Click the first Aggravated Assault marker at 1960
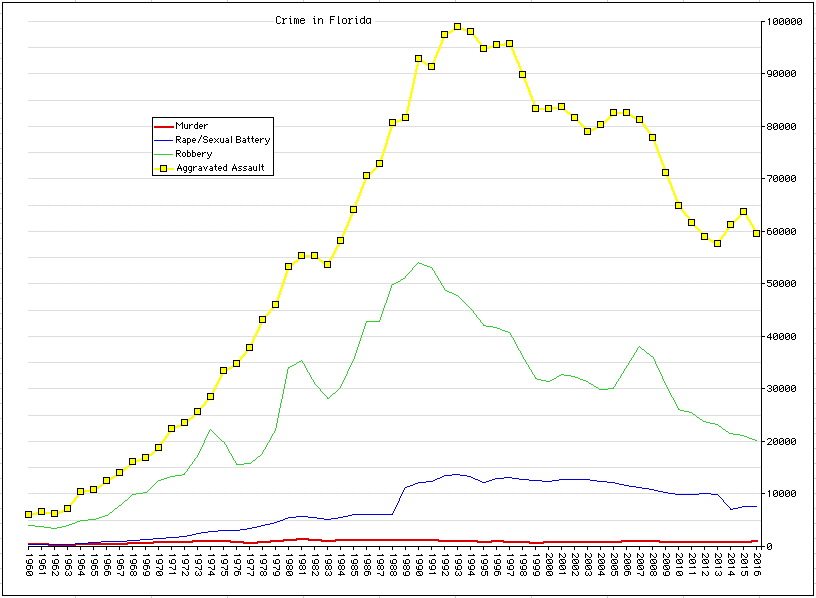Image resolution: width=816 pixels, height=598 pixels. [x=28, y=514]
